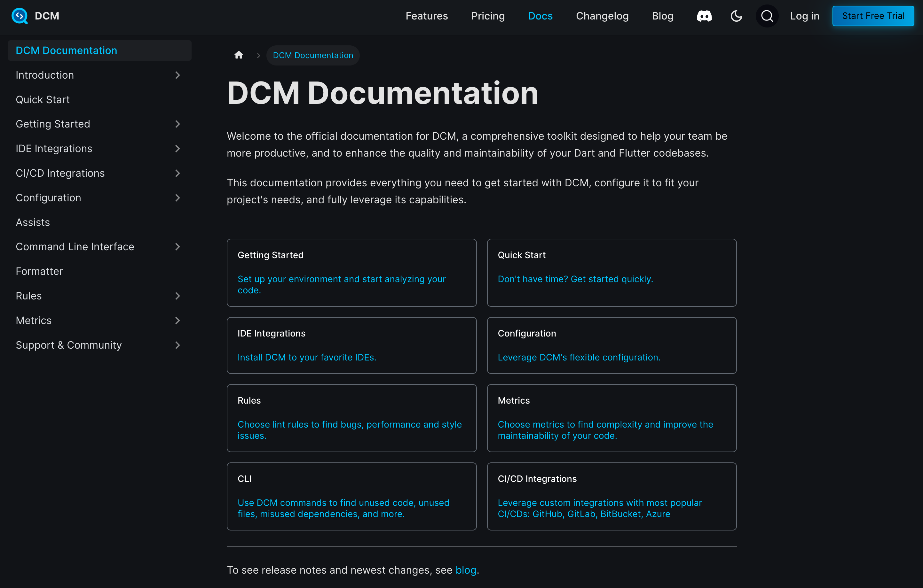The height and width of the screenshot is (588, 923).
Task: Select DCM Documentation in the sidebar
Action: (100, 50)
